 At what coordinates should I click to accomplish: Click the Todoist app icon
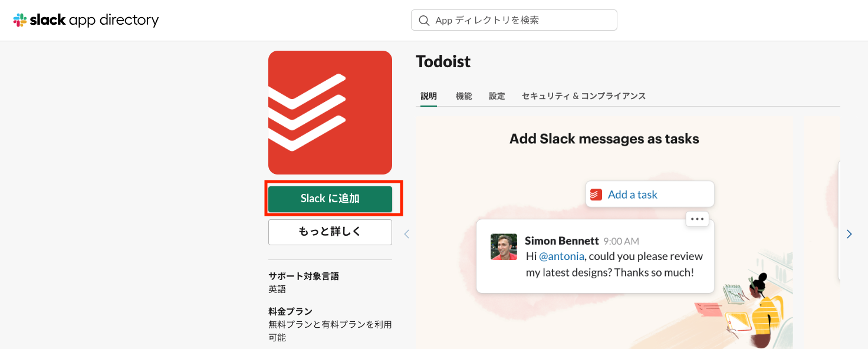pos(330,112)
